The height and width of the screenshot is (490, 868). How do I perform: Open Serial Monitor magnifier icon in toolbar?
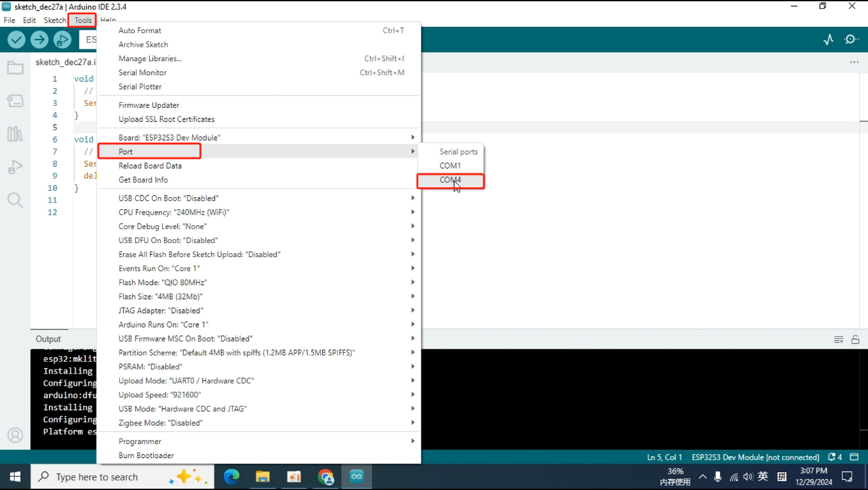pos(851,40)
